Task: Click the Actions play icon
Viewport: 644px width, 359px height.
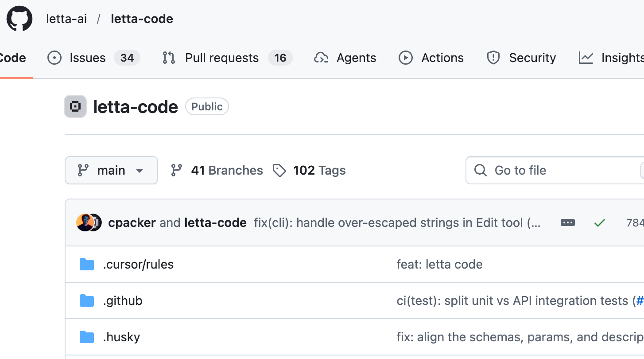Action: [406, 58]
